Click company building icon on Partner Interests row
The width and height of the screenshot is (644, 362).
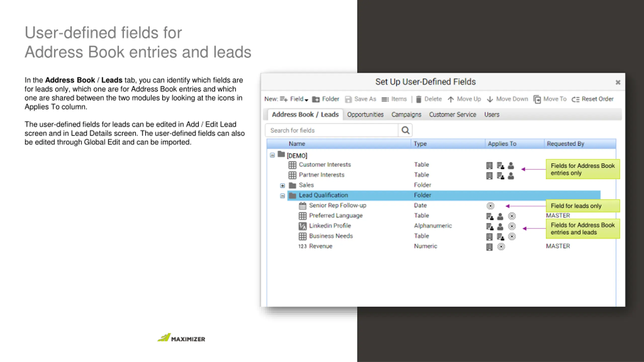pyautogui.click(x=489, y=176)
